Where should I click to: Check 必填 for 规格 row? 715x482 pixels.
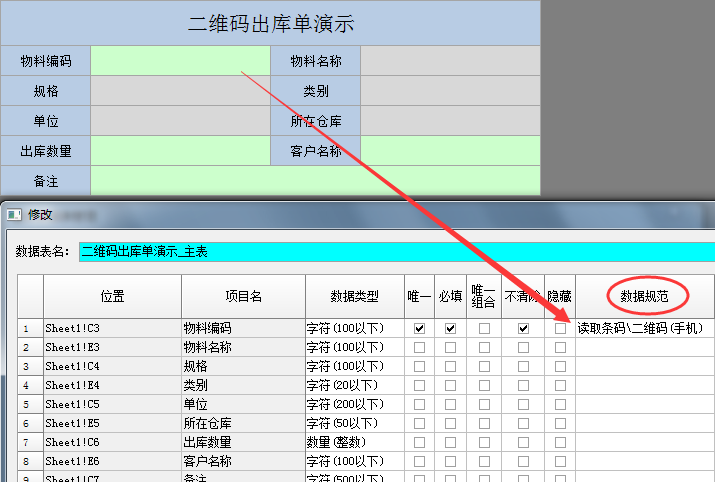click(450, 366)
